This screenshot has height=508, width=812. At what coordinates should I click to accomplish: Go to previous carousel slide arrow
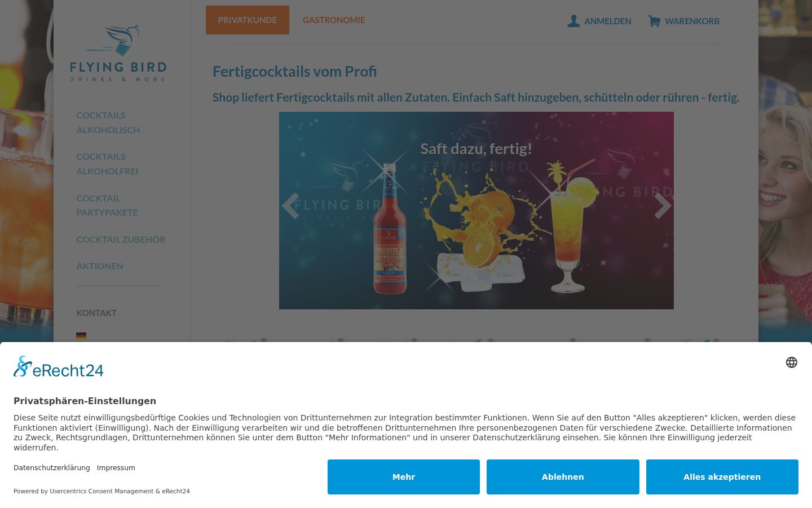[x=290, y=206]
